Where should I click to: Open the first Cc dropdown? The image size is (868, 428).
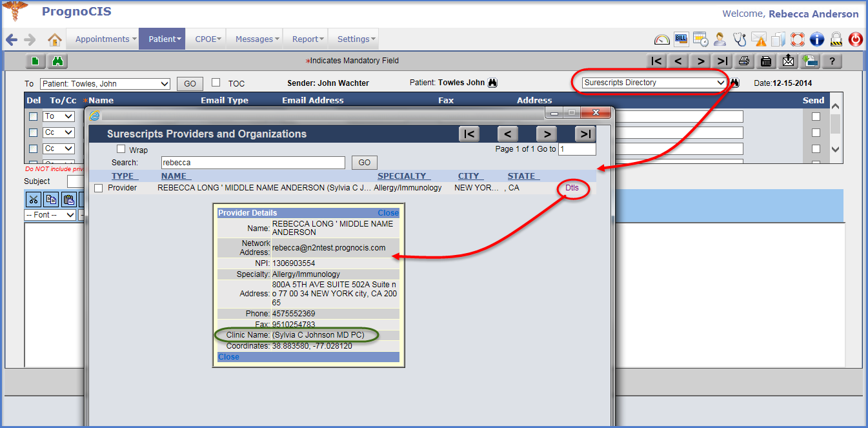59,132
